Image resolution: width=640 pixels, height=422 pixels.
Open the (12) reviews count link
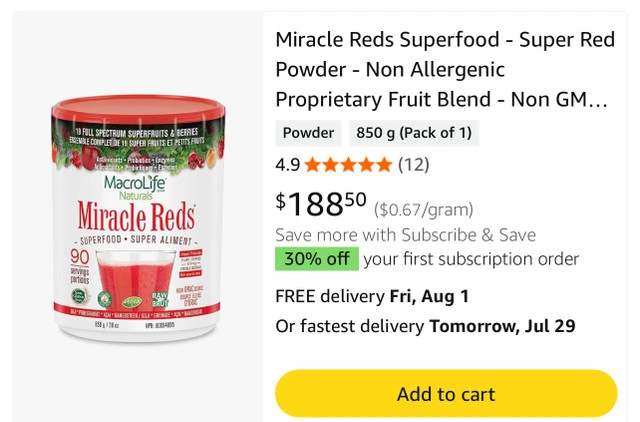413,164
